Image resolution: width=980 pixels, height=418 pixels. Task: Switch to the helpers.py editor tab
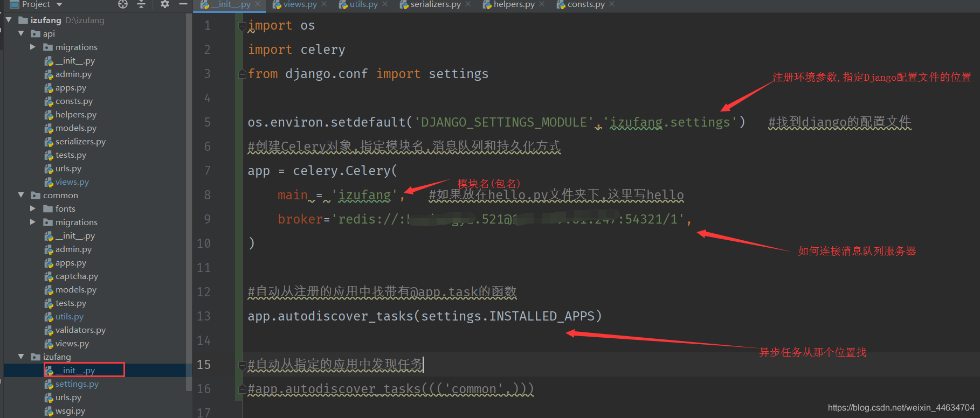[514, 4]
